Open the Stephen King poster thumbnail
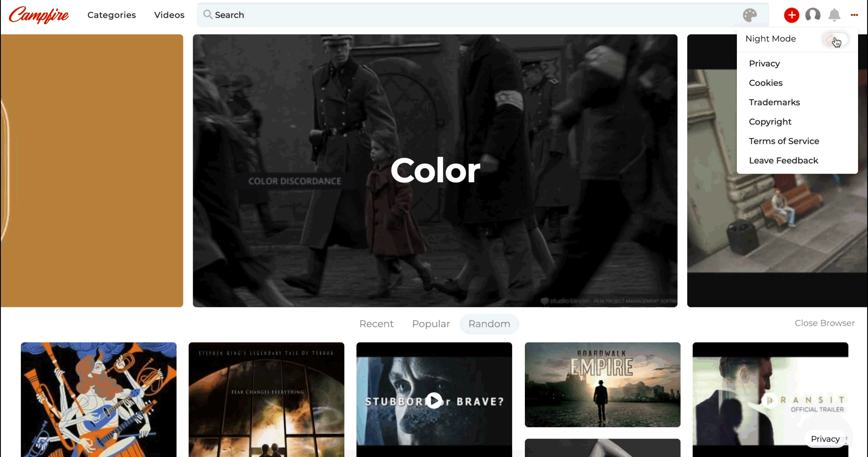The width and height of the screenshot is (868, 457). pos(266,400)
